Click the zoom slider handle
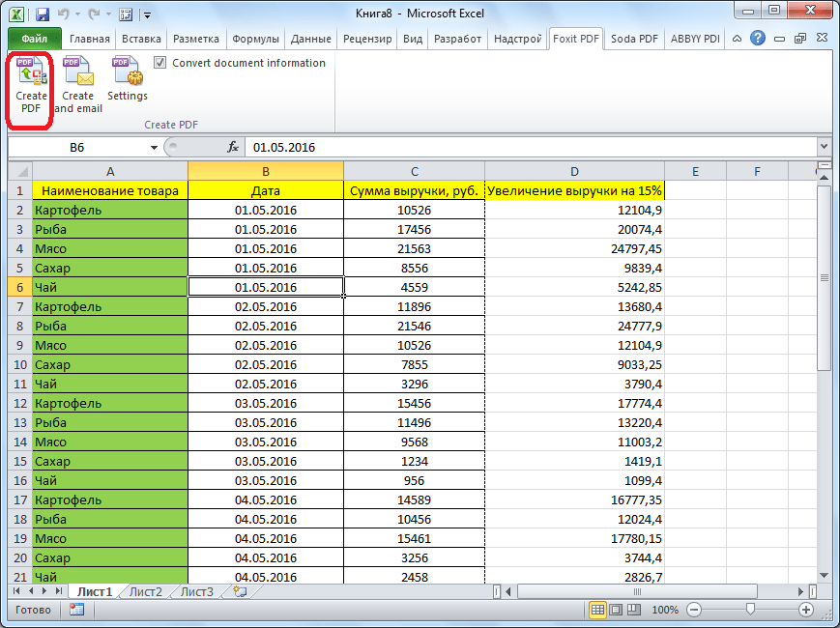Screen dimensions: 840x628 click(x=750, y=610)
